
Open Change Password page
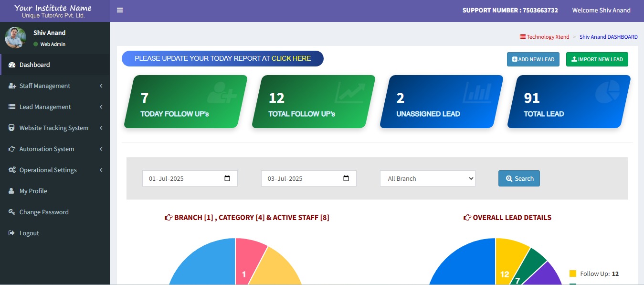coord(55,212)
